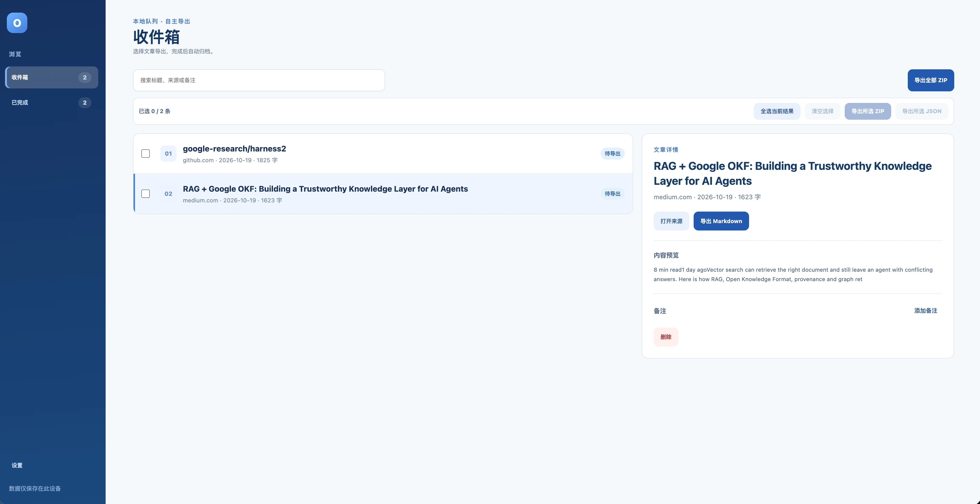Image resolution: width=980 pixels, height=504 pixels.
Task: Tick the checkbox for google-research/harness2
Action: point(145,154)
